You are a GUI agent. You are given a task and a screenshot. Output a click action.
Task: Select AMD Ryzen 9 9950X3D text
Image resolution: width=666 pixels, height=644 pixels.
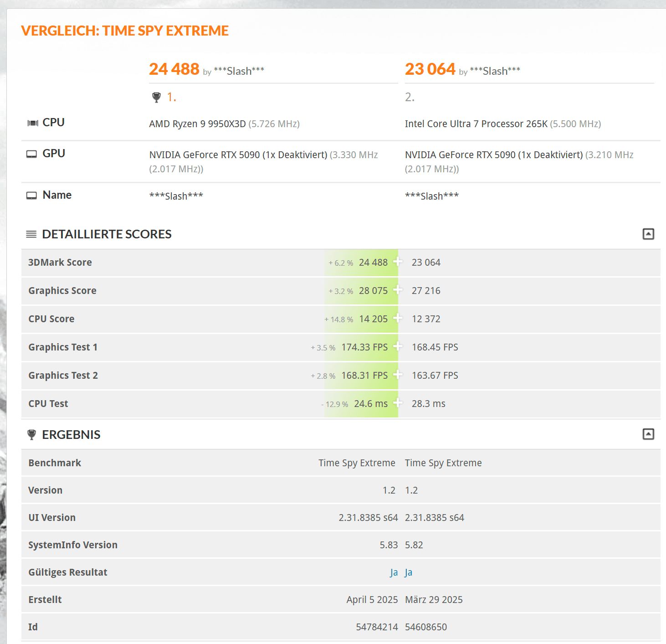pyautogui.click(x=197, y=124)
